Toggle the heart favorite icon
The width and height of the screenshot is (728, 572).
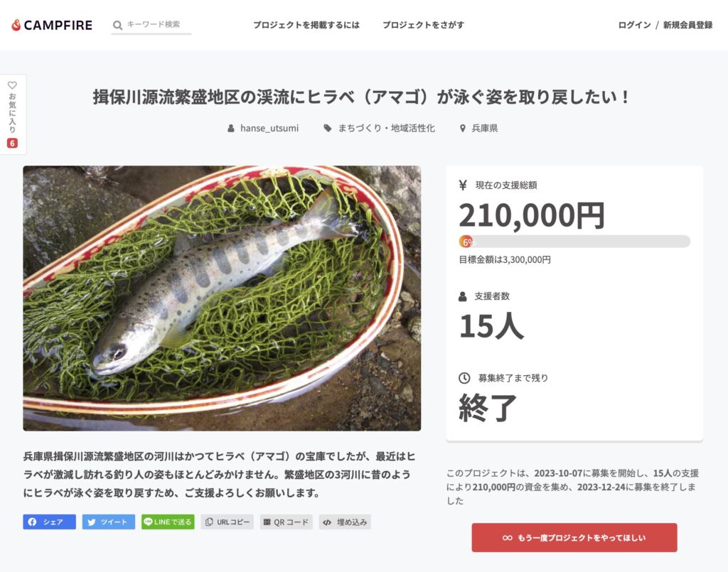pos(13,85)
